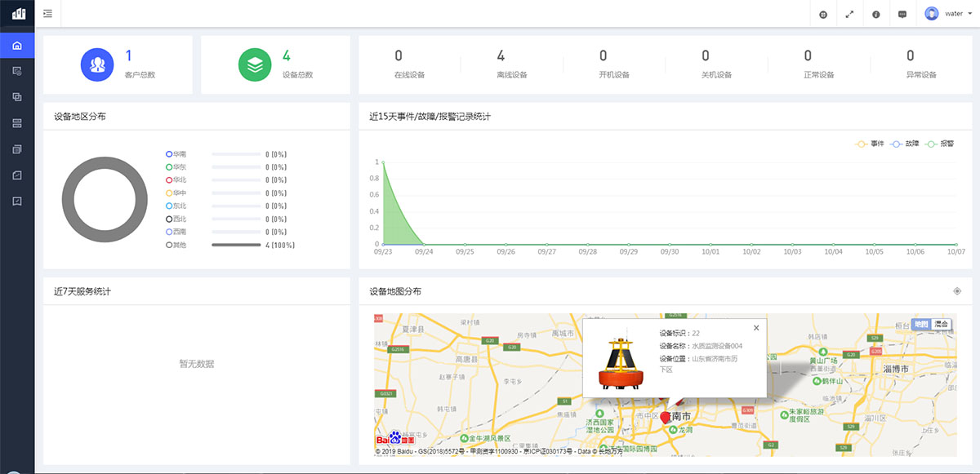This screenshot has height=474, width=980.
Task: Switch map to 地图 view
Action: tap(920, 324)
